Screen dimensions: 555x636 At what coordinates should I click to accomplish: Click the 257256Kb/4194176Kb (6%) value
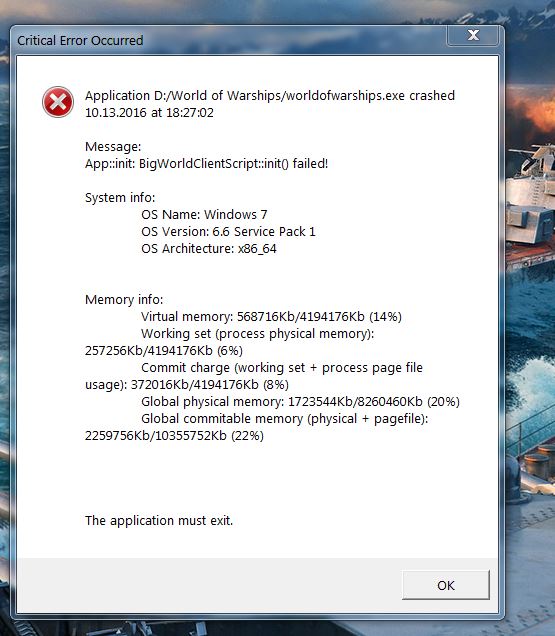point(164,350)
